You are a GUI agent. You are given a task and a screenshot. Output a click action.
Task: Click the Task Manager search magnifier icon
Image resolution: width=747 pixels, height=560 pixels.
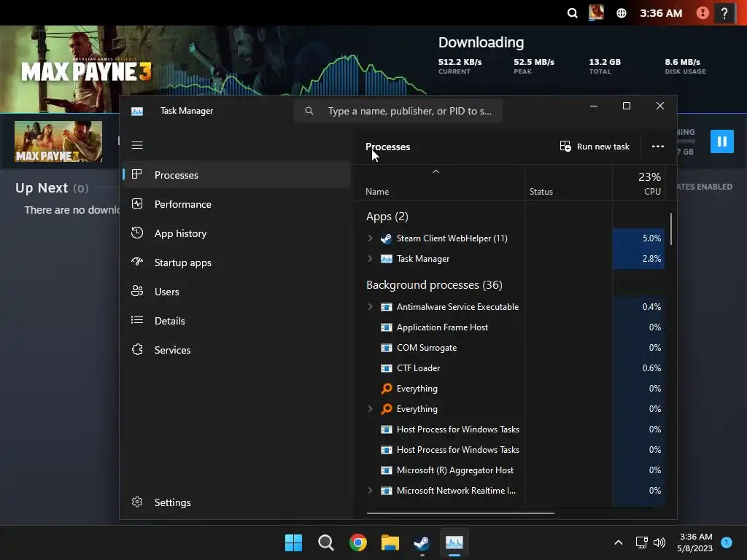pos(309,111)
